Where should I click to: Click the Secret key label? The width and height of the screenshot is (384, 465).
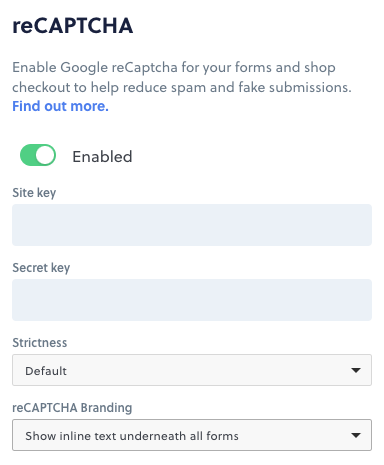[x=41, y=268]
